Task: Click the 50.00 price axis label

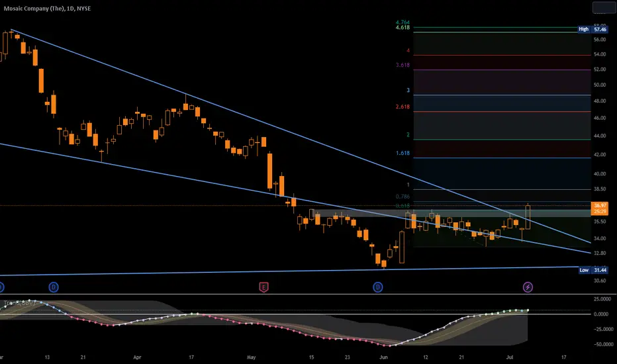Action: coord(600,85)
